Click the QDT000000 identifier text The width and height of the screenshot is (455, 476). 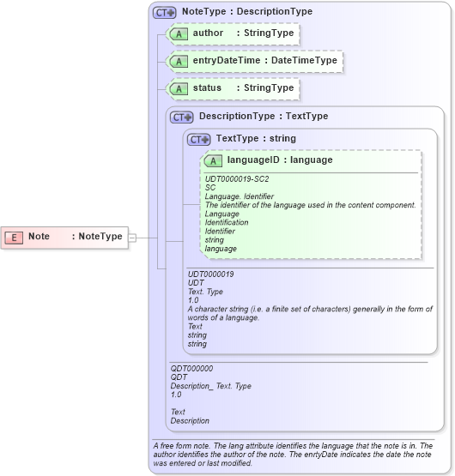[191, 369]
